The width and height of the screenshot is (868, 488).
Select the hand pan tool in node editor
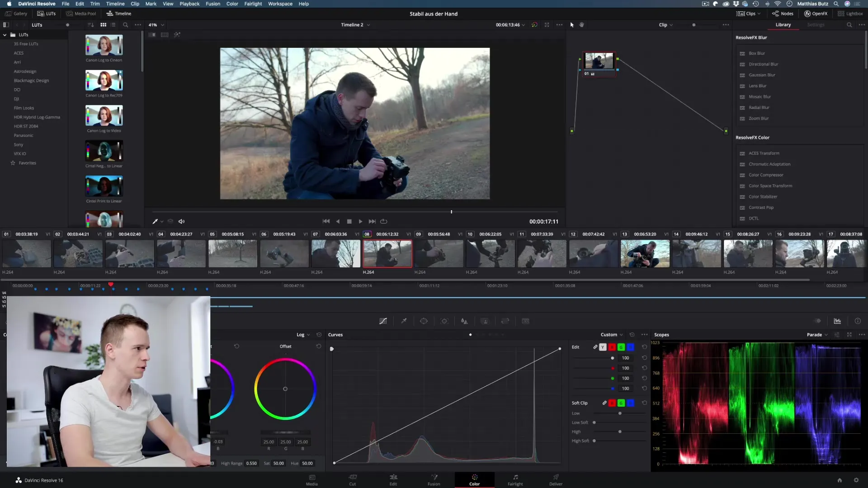point(582,25)
